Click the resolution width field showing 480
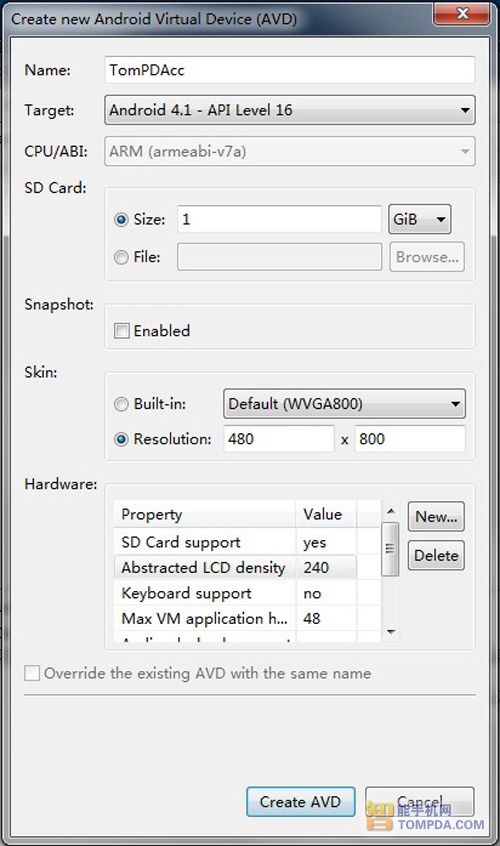This screenshot has width=500, height=846. coord(279,439)
